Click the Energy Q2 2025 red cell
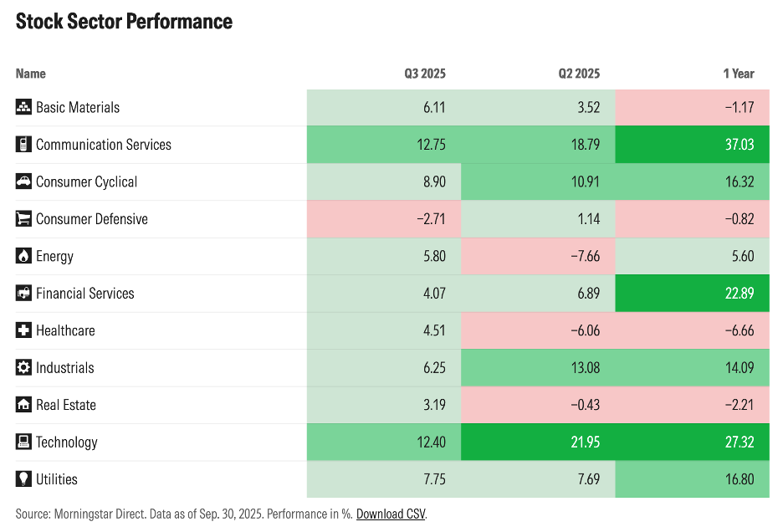The width and height of the screenshot is (783, 532). 538,256
